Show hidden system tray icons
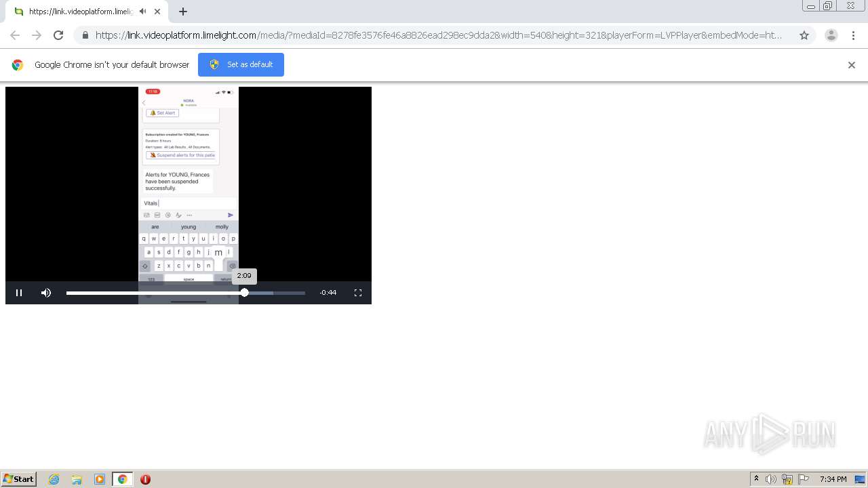This screenshot has height=488, width=868. point(756,479)
